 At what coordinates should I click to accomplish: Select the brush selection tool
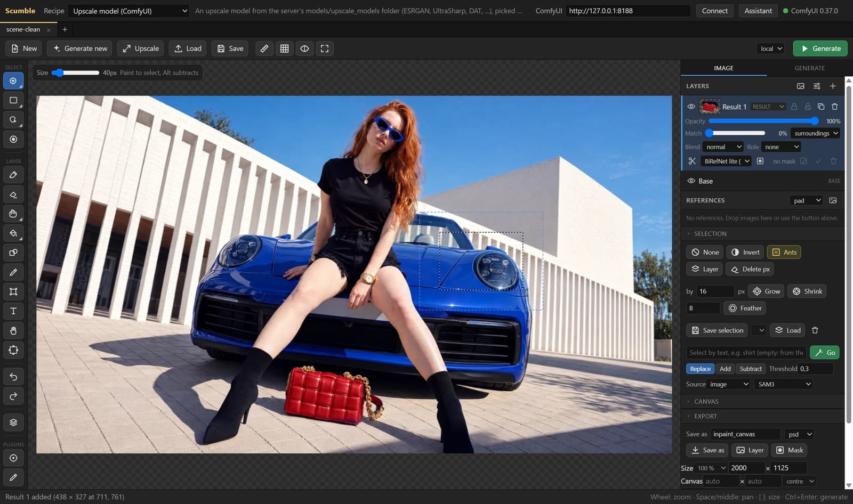(x=13, y=81)
